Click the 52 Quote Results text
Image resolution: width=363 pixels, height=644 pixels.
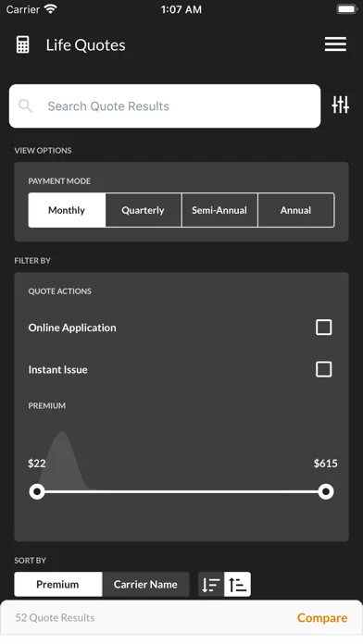(55, 618)
